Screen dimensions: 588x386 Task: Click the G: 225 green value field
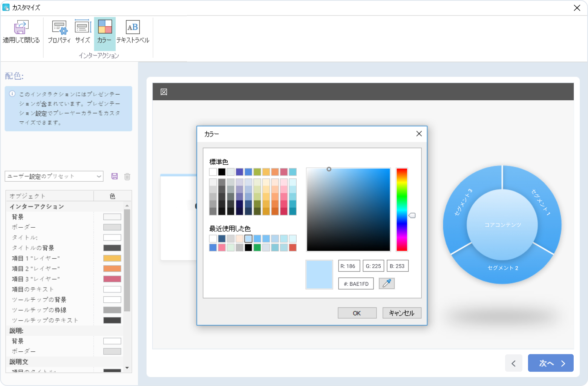[x=373, y=266]
